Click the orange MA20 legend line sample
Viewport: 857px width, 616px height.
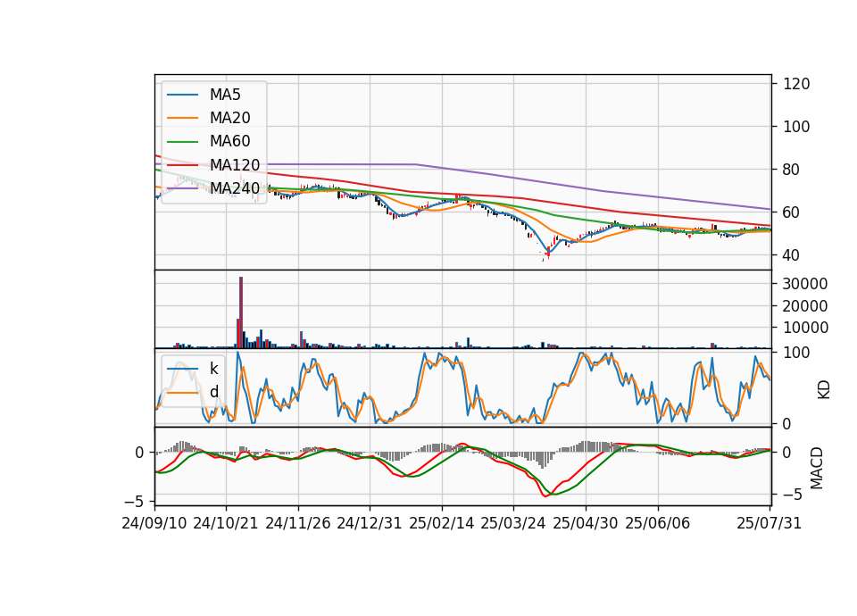click(x=182, y=118)
